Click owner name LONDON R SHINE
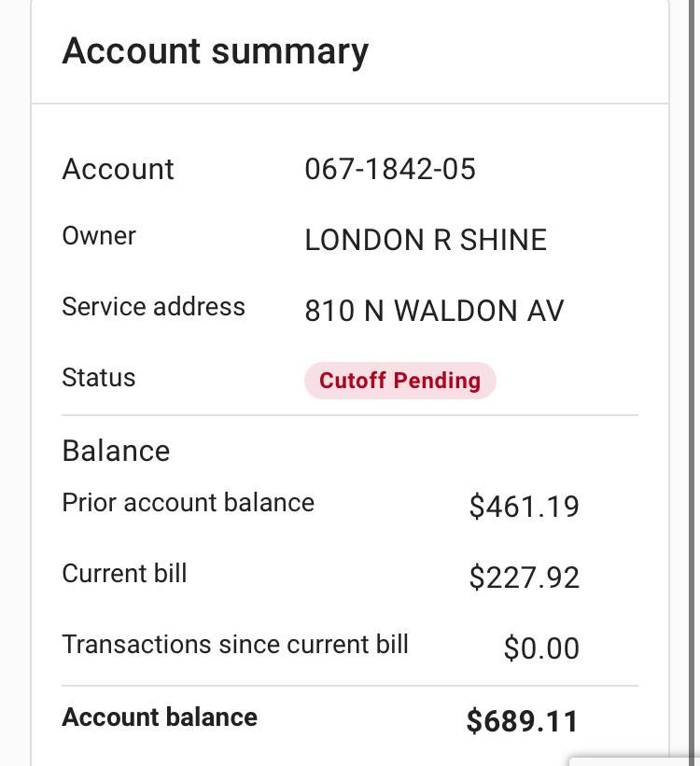This screenshot has height=766, width=700. click(x=426, y=240)
